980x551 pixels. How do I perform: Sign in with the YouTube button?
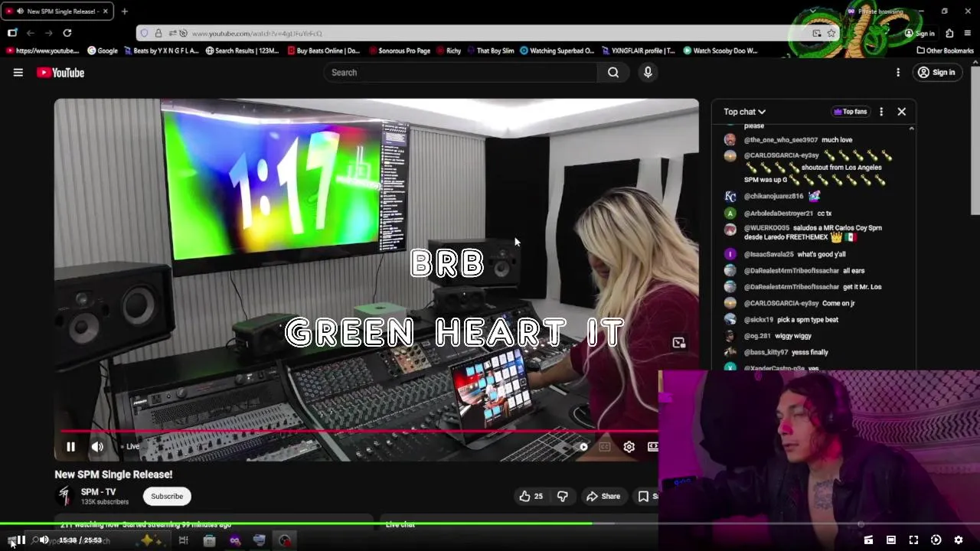pos(936,73)
